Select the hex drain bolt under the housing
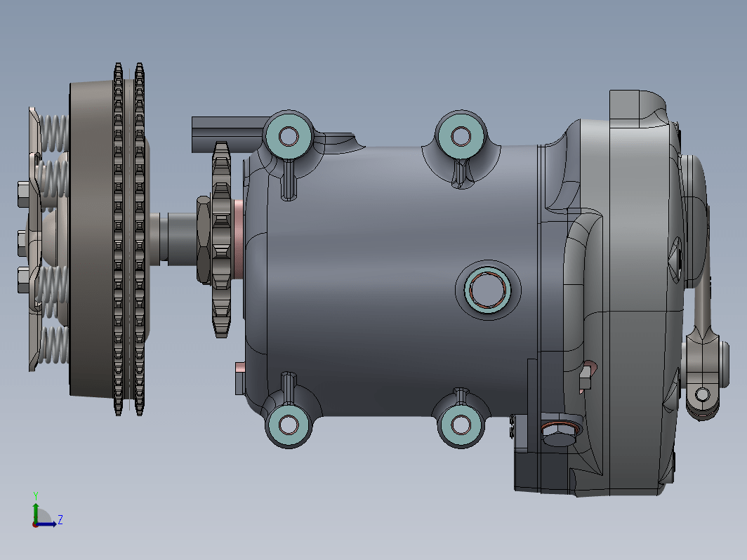Image resolution: width=747 pixels, height=560 pixels. point(560,434)
